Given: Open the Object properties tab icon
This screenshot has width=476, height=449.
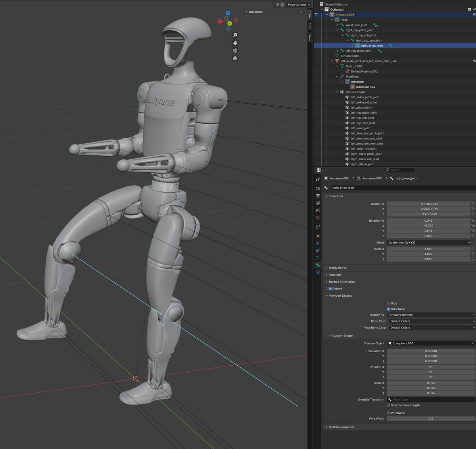Looking at the screenshot, I should (318, 236).
